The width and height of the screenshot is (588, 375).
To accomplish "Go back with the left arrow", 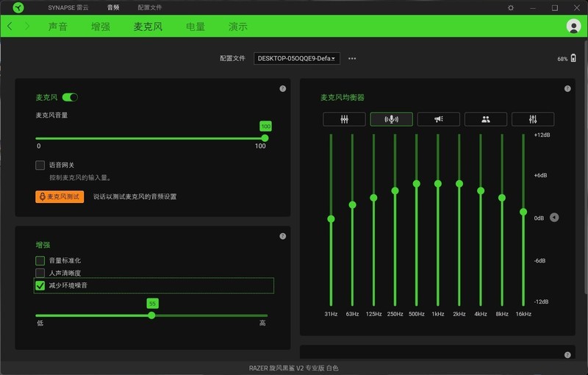I will [x=10, y=26].
